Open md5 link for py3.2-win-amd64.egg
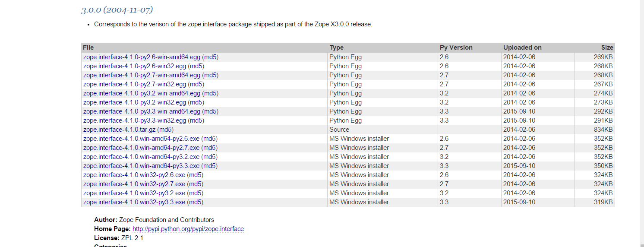Screen dimensions: 644x247 210,93
